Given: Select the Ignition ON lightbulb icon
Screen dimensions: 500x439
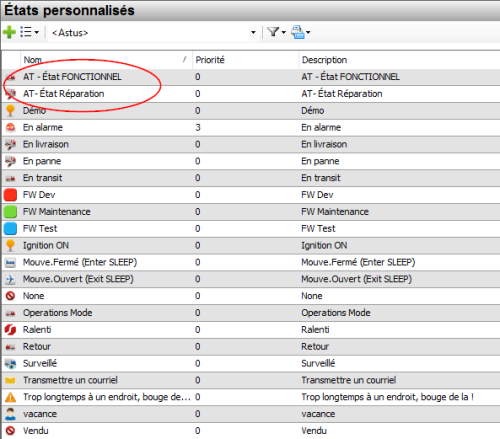Looking at the screenshot, I should click(x=10, y=245).
